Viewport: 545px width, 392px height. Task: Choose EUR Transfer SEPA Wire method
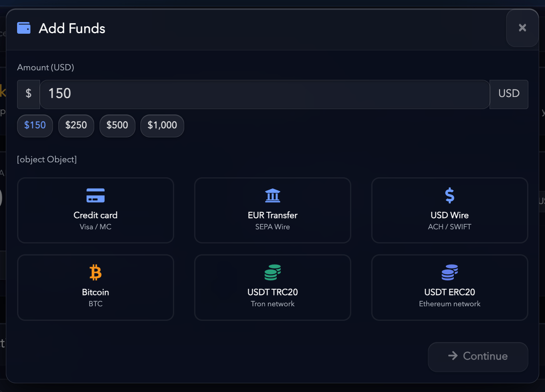click(x=272, y=211)
